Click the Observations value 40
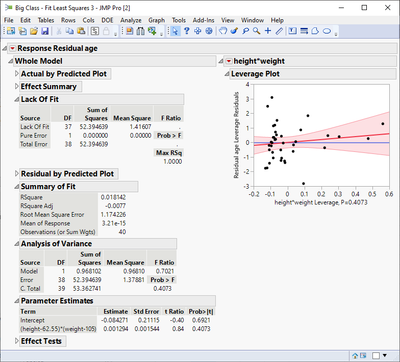400x362 pixels. [122, 232]
